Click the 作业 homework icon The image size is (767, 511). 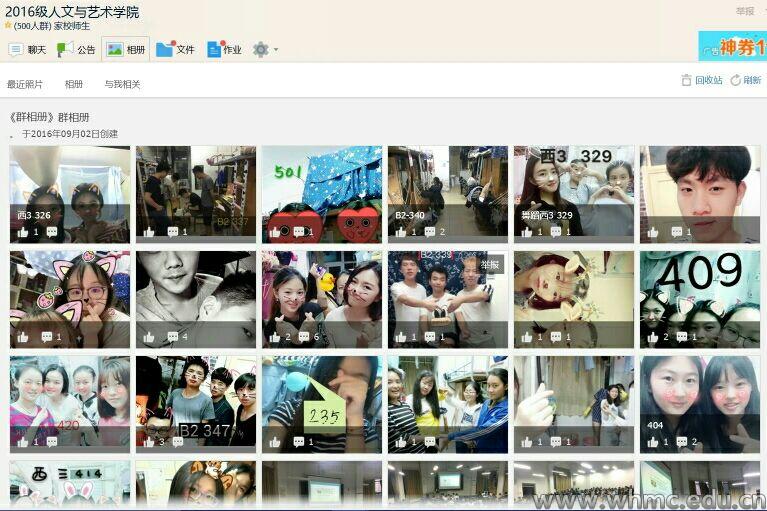pos(214,49)
